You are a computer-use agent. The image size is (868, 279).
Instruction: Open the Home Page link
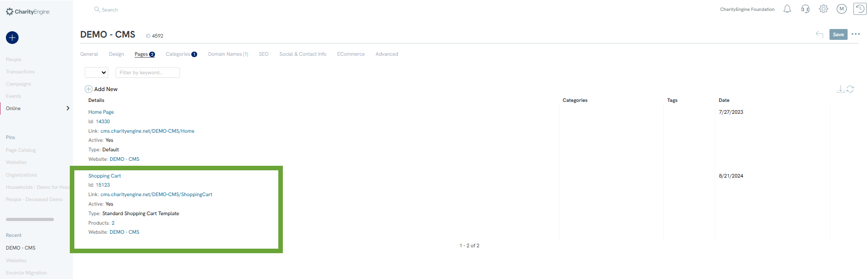[101, 112]
